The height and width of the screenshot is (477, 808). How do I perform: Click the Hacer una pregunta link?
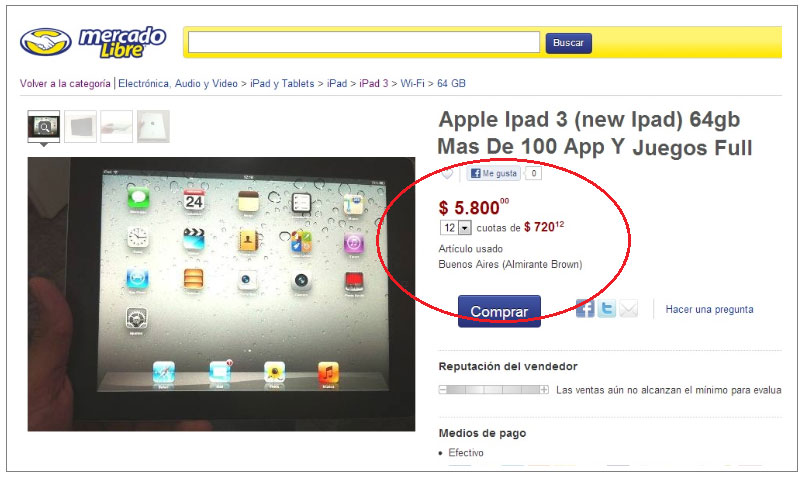pyautogui.click(x=709, y=309)
